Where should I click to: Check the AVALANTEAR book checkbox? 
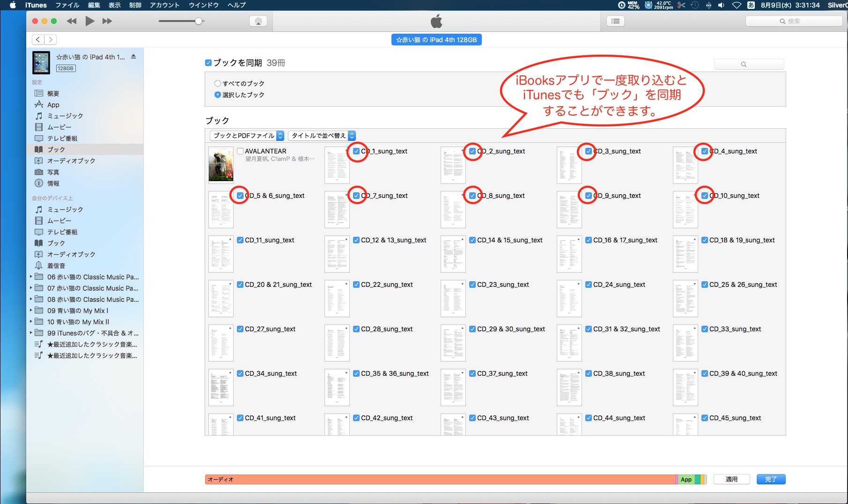coord(240,151)
